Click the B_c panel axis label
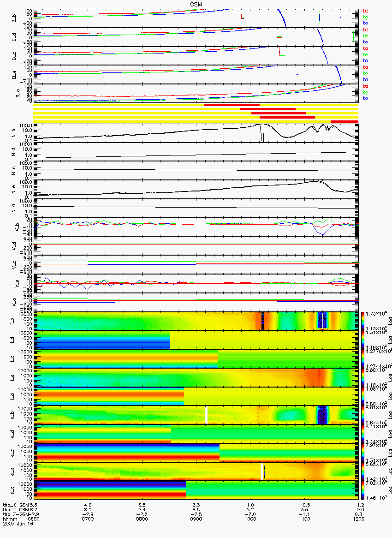This screenshot has height=537, width=392. pyautogui.click(x=14, y=56)
